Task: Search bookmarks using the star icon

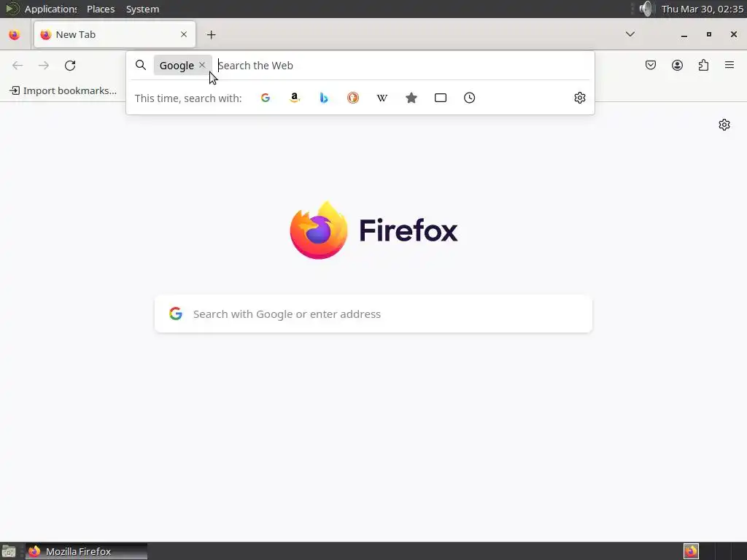Action: pyautogui.click(x=411, y=98)
